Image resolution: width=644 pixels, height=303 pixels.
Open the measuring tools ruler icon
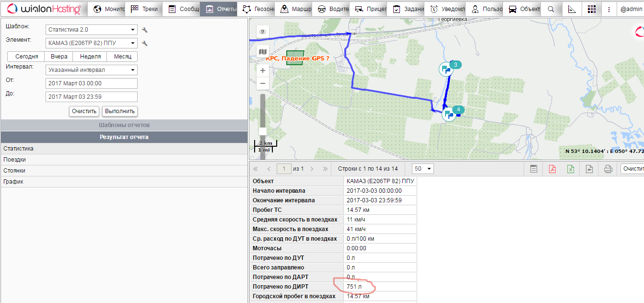[571, 9]
